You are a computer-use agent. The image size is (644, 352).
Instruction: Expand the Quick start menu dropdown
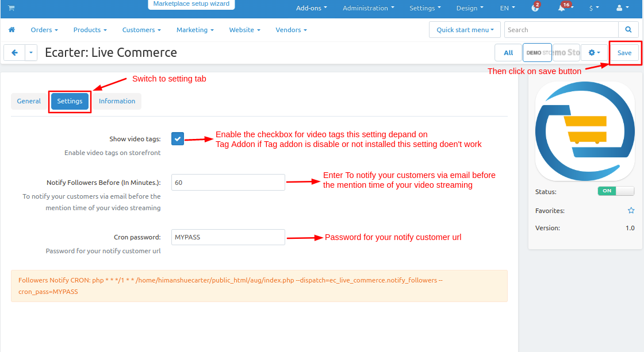coord(466,30)
